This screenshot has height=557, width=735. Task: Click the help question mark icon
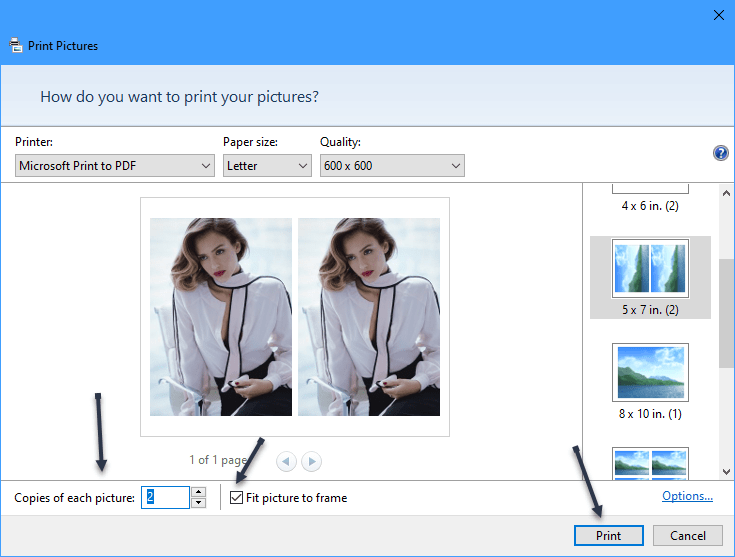pyautogui.click(x=720, y=153)
